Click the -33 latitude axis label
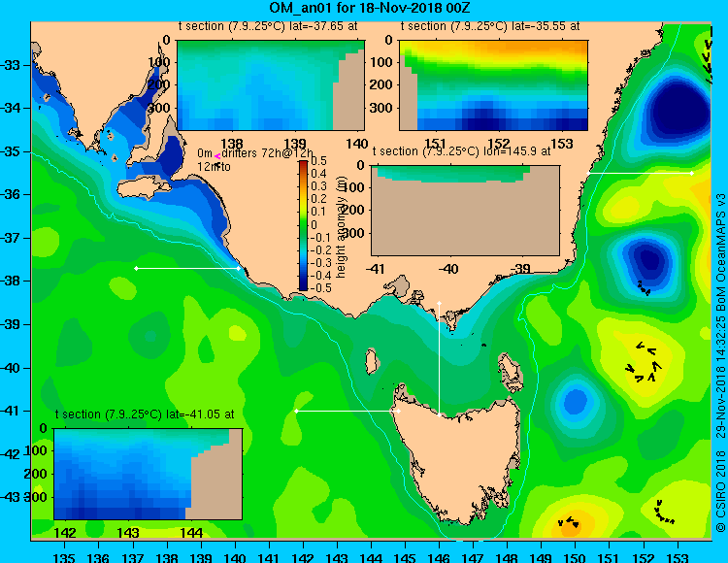728x563 pixels. point(11,65)
